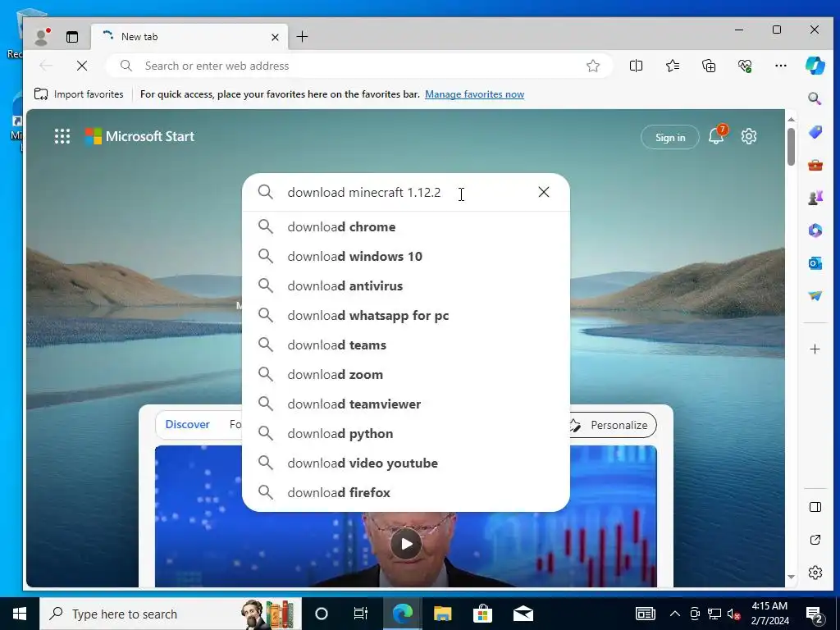The height and width of the screenshot is (630, 840).
Task: Stop loading the page
Action: point(82,66)
